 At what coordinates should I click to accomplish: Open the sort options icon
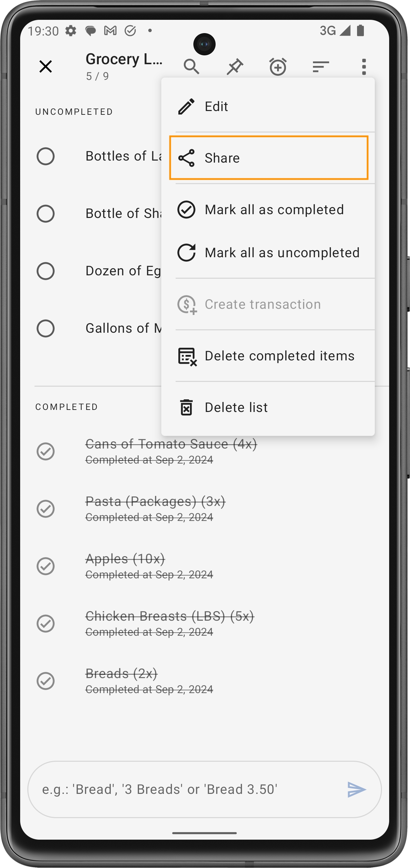coord(320,66)
